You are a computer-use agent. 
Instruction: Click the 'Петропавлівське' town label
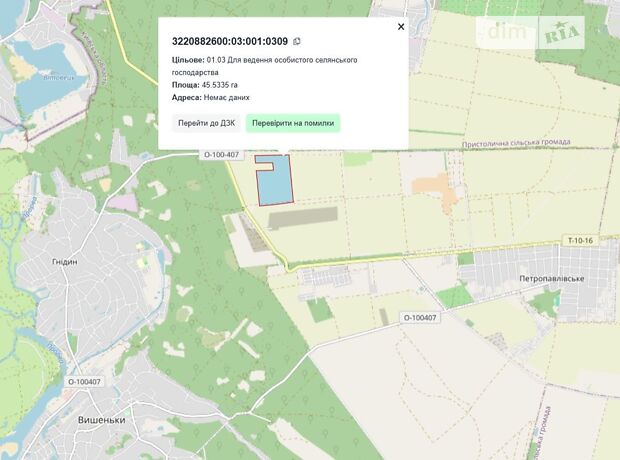pos(552,278)
